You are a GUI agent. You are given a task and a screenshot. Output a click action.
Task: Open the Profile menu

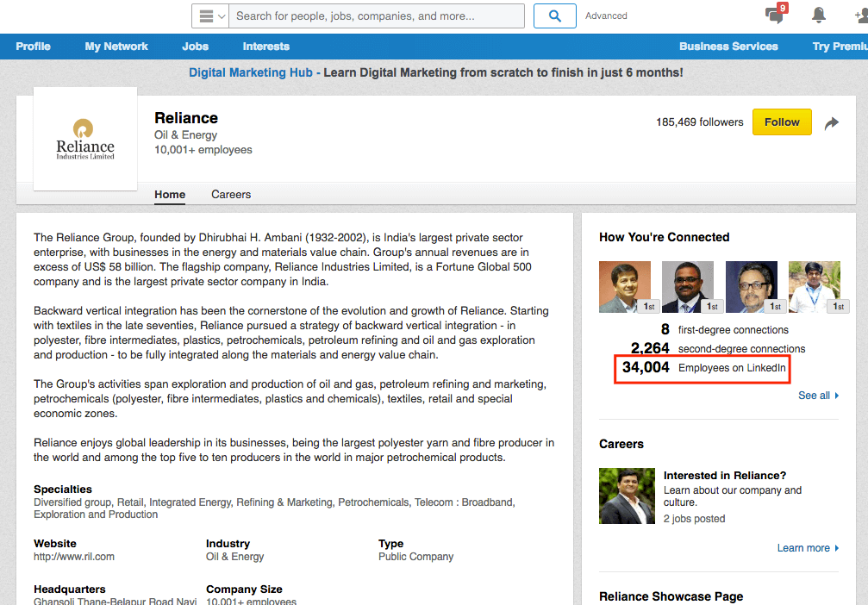point(34,47)
